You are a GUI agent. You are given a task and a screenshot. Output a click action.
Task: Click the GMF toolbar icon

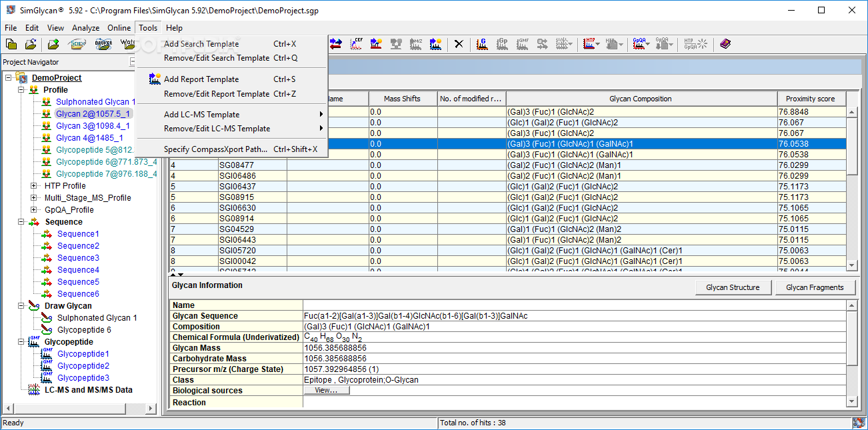click(523, 44)
